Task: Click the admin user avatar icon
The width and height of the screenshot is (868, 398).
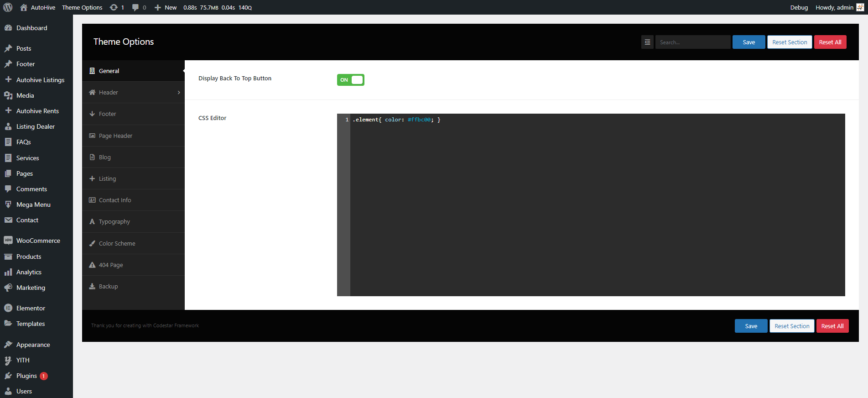Action: tap(860, 7)
